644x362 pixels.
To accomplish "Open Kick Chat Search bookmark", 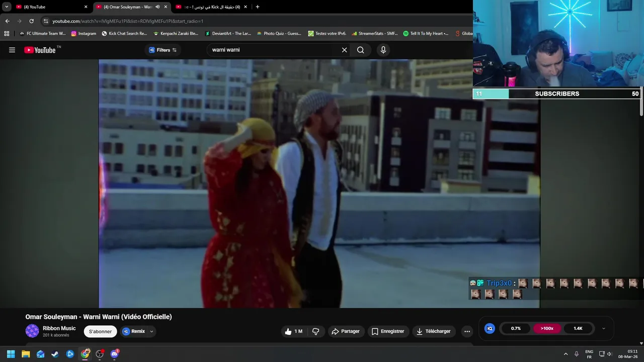I will click(124, 34).
